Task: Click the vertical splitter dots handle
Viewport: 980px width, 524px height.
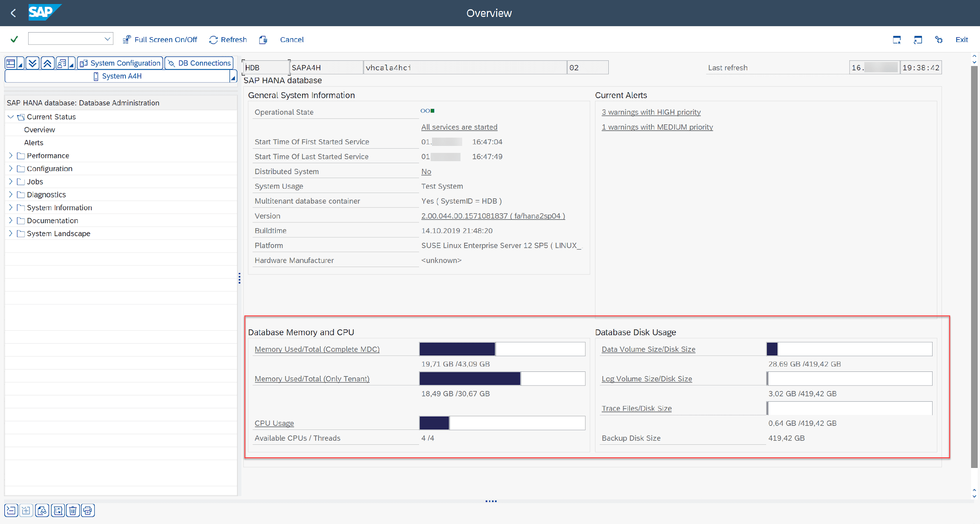Action: (240, 278)
